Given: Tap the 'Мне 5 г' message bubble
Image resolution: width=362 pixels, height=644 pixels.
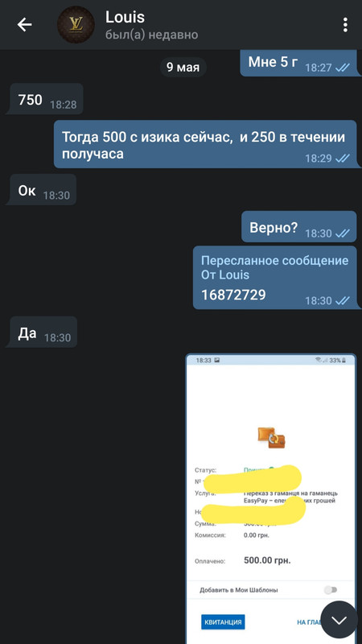Looking at the screenshot, I should [x=298, y=64].
